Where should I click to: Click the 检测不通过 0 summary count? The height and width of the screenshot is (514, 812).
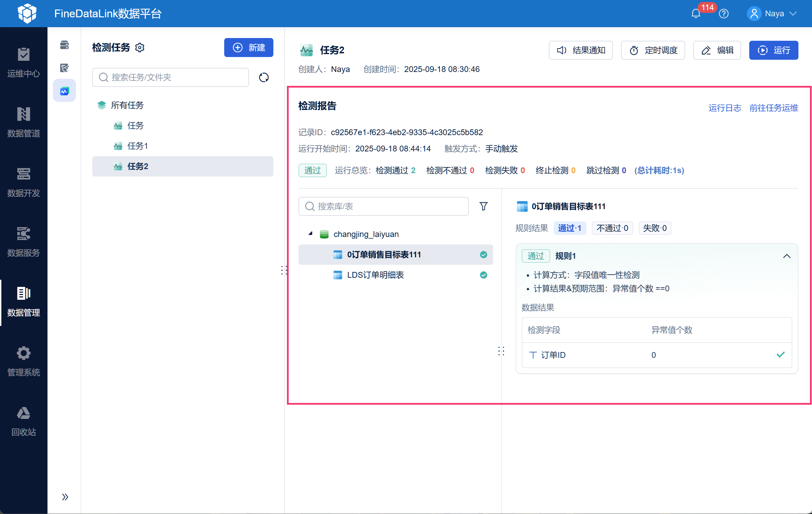pyautogui.click(x=450, y=170)
